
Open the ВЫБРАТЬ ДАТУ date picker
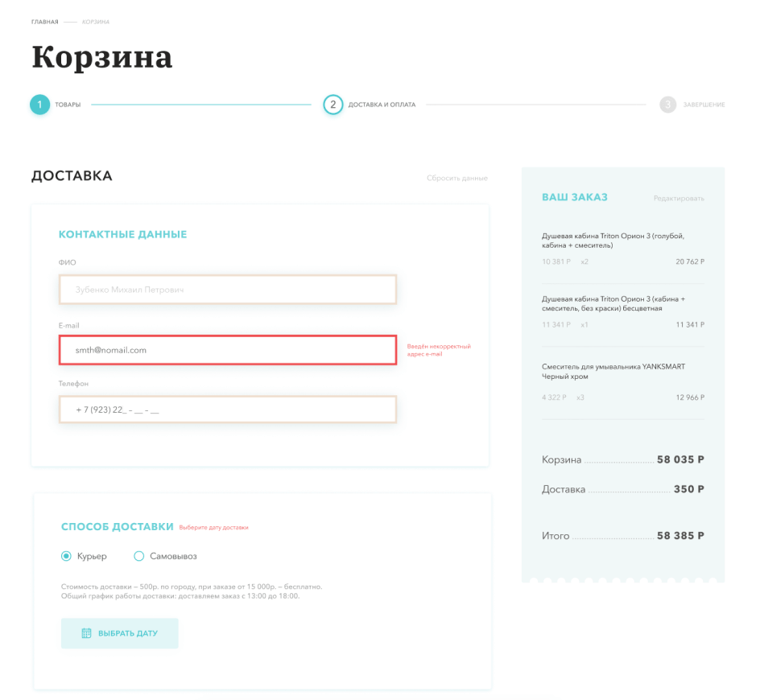[x=120, y=633]
